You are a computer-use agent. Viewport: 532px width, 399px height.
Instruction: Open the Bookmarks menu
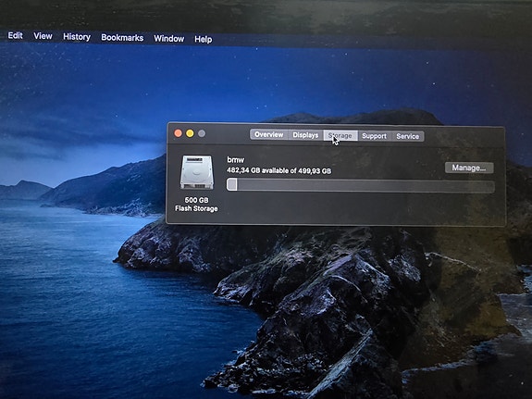pos(122,38)
